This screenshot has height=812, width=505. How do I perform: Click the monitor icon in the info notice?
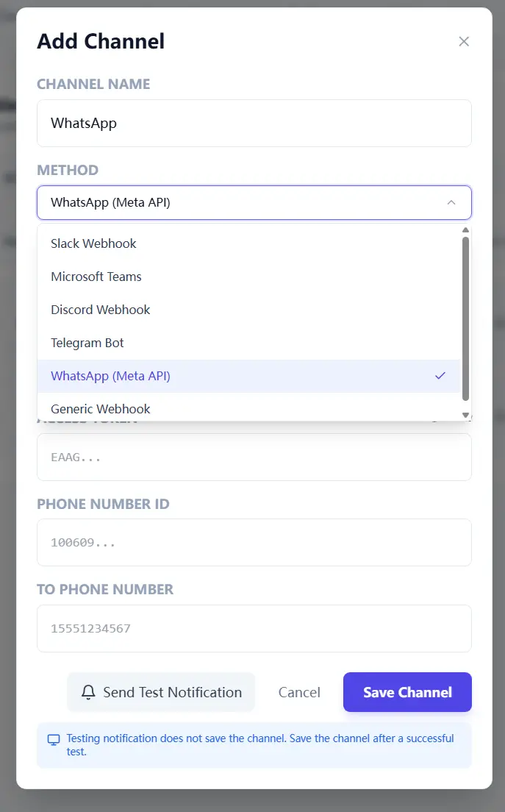pyautogui.click(x=54, y=739)
